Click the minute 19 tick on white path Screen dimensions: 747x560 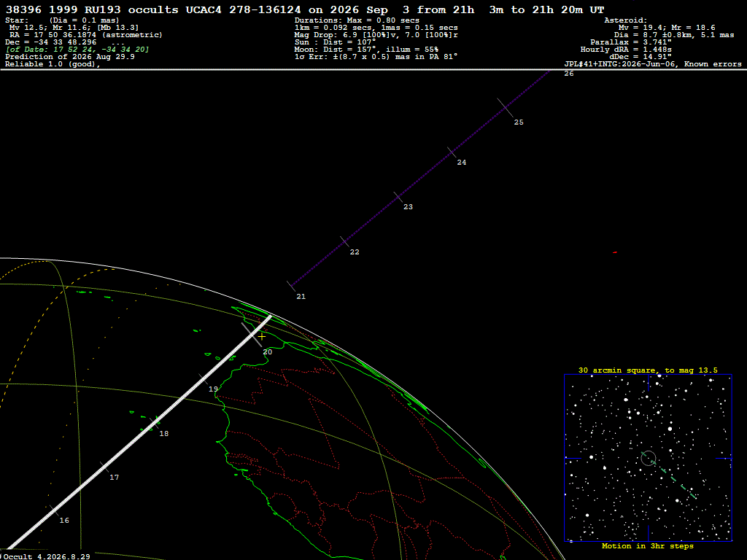click(x=204, y=378)
